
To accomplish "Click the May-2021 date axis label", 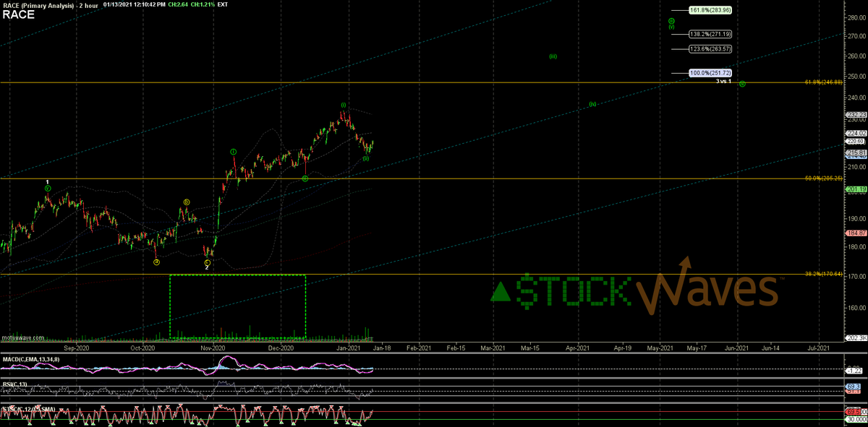I will click(x=660, y=348).
